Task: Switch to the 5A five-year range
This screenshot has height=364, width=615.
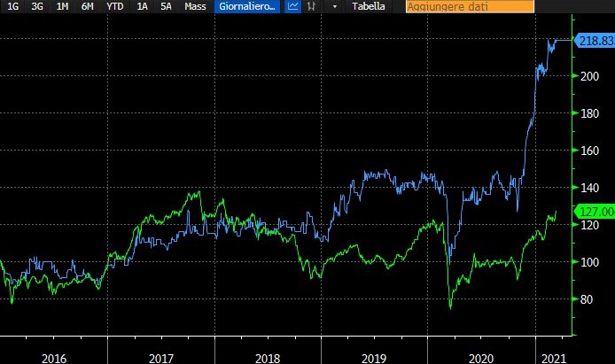Action: (x=166, y=6)
